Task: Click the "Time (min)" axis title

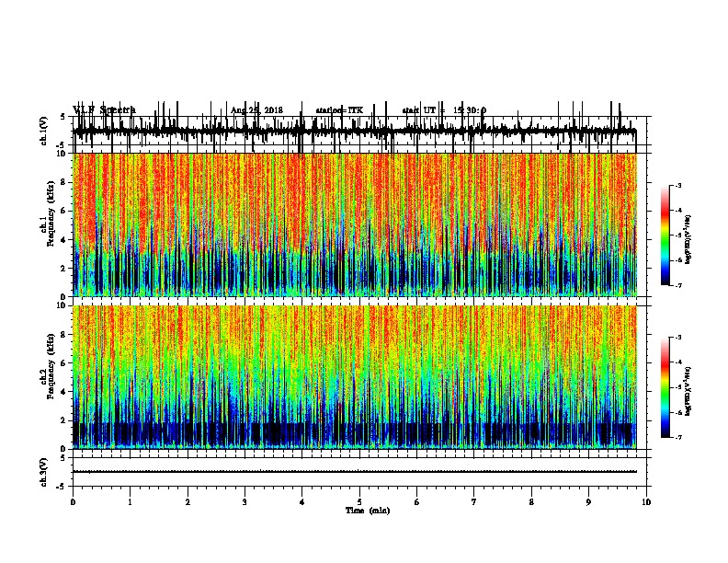Action: (x=368, y=511)
